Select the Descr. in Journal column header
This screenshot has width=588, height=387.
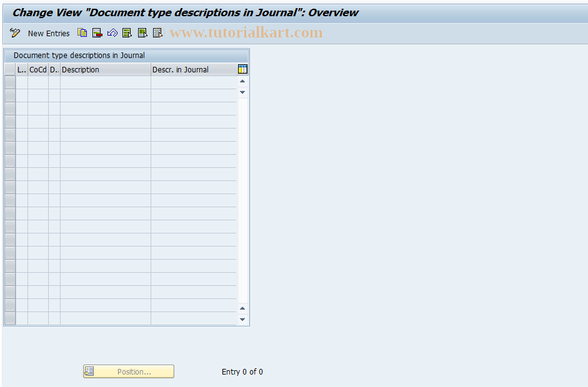[x=194, y=70]
